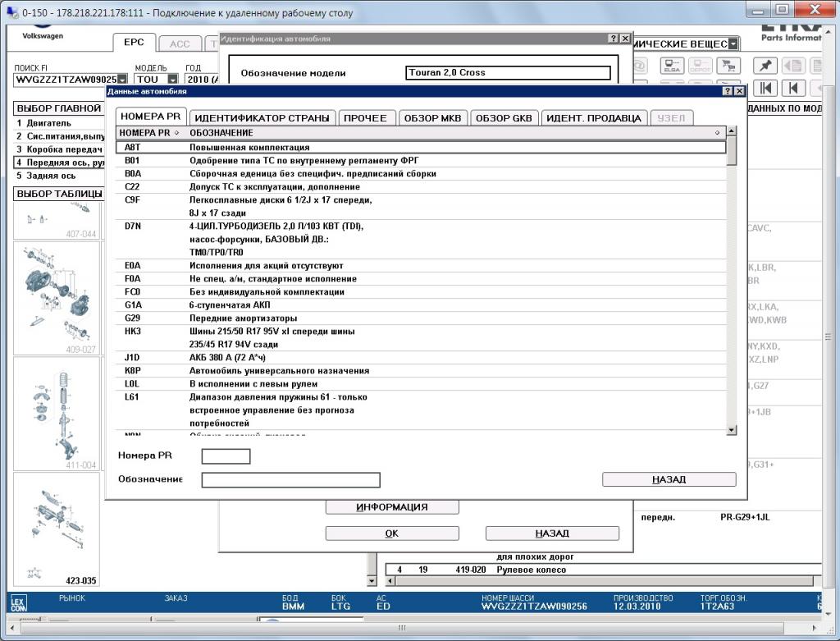Click the DEPOT toolbar icon
The width and height of the screenshot is (840, 641).
coord(700,66)
